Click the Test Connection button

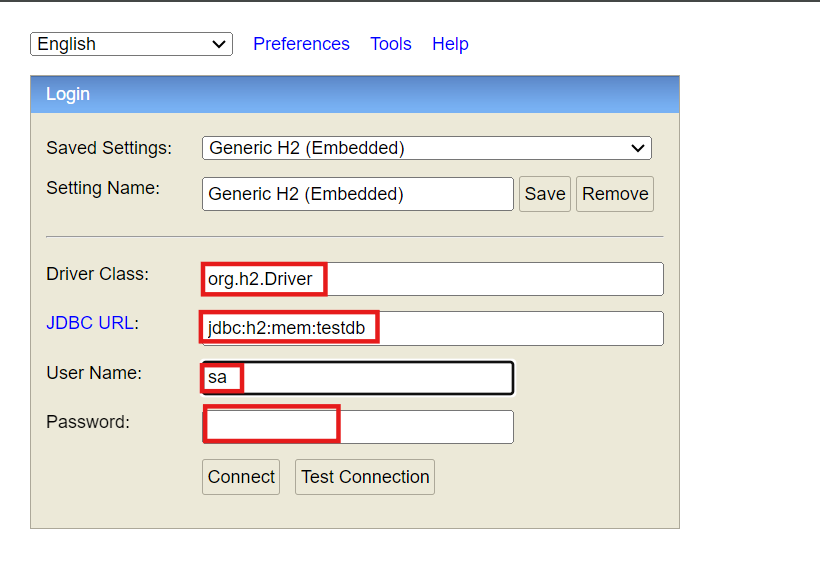(365, 477)
